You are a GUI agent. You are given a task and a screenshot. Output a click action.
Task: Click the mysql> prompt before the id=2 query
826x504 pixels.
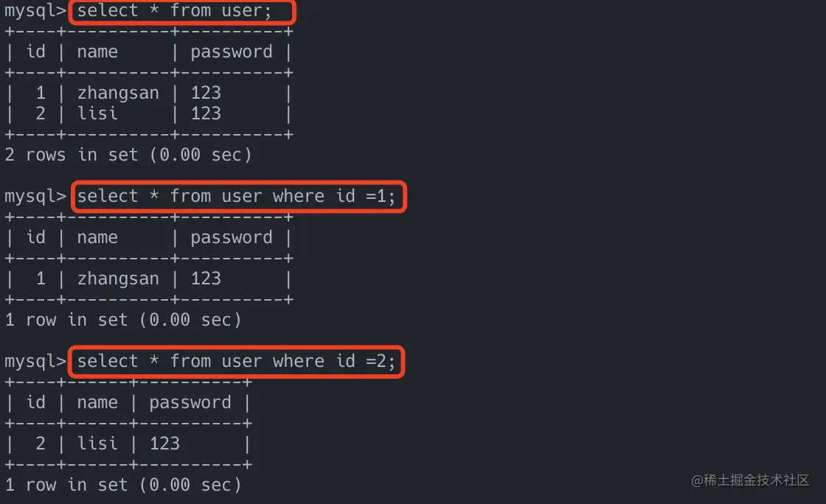35,362
